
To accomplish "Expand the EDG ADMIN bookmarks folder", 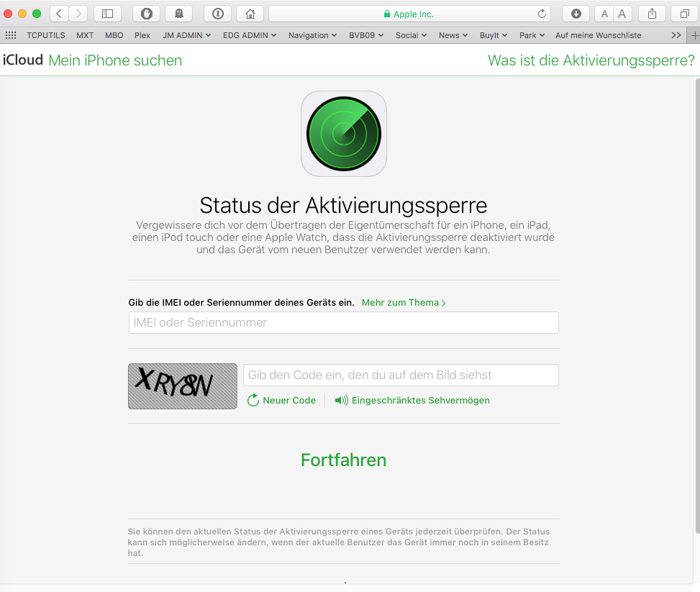I will pos(250,35).
